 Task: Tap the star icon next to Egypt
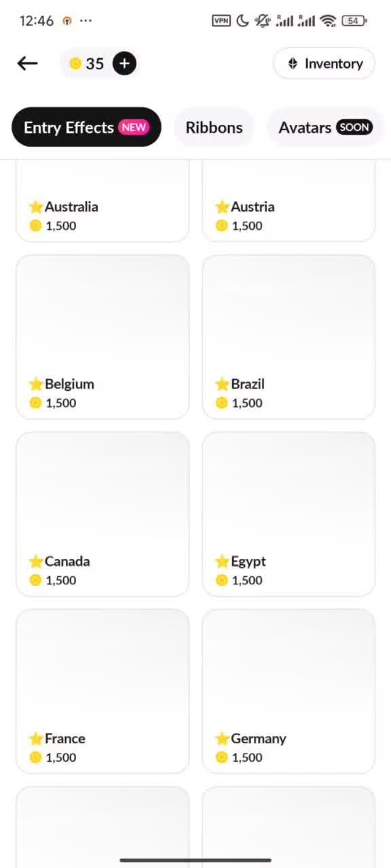222,561
